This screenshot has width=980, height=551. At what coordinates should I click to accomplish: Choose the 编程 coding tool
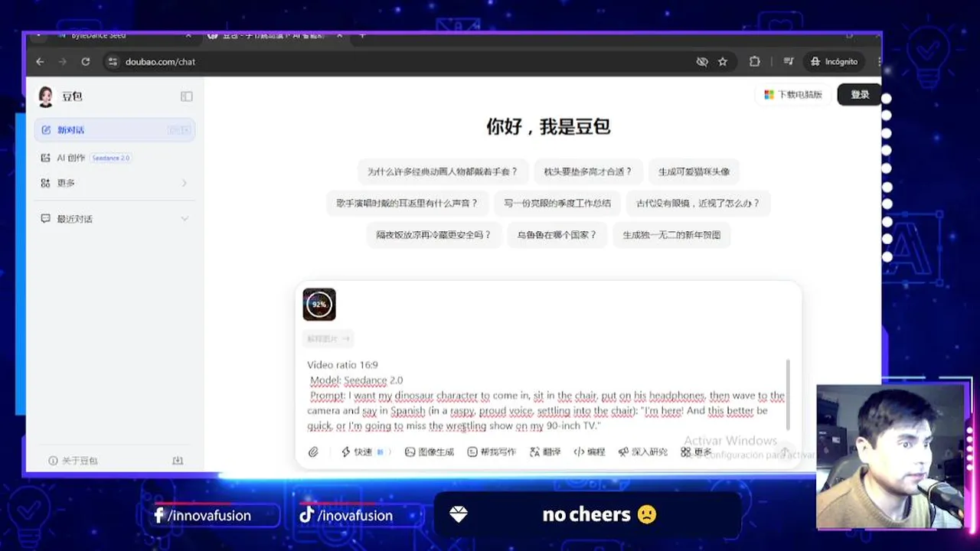[x=590, y=452]
